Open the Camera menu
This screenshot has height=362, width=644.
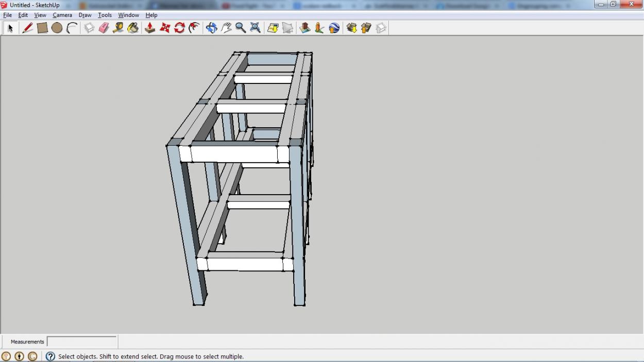(62, 15)
